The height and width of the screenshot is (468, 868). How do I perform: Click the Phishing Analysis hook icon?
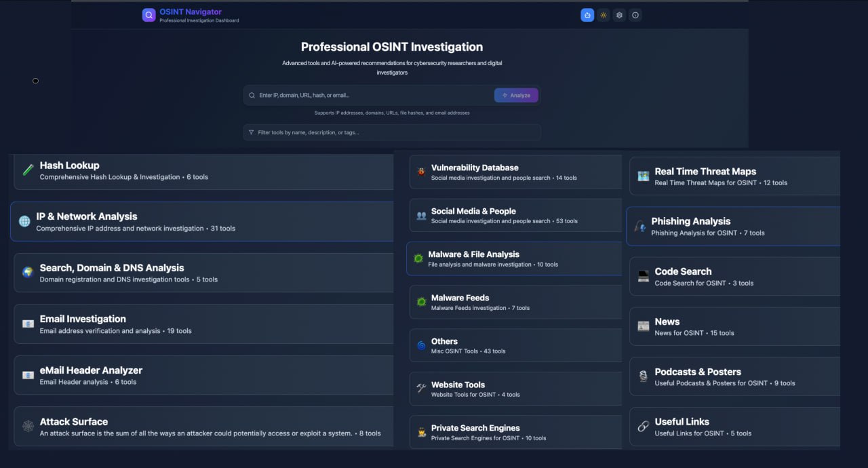(639, 227)
